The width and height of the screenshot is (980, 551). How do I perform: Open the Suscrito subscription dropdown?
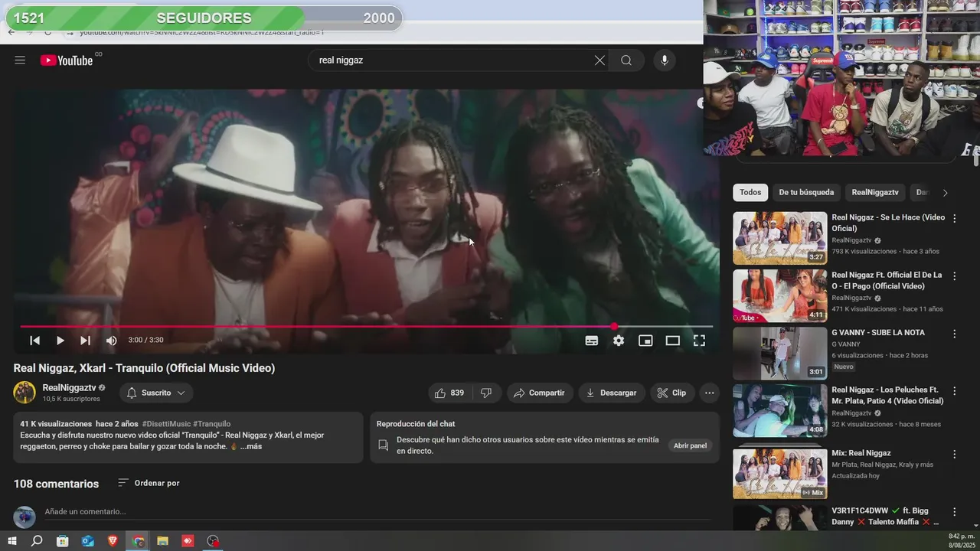(156, 393)
